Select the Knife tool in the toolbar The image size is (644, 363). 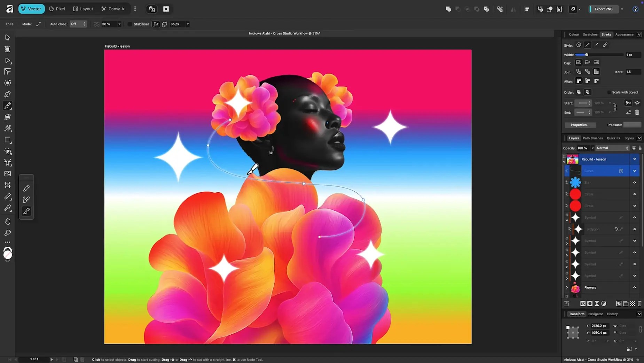(x=7, y=106)
